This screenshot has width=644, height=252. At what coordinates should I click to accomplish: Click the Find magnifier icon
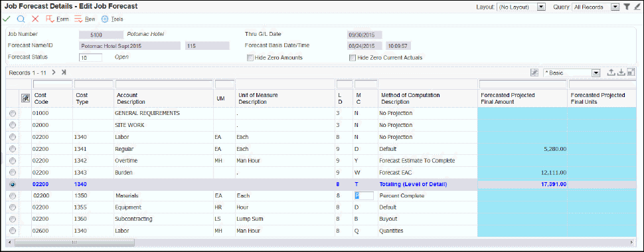tap(21, 19)
